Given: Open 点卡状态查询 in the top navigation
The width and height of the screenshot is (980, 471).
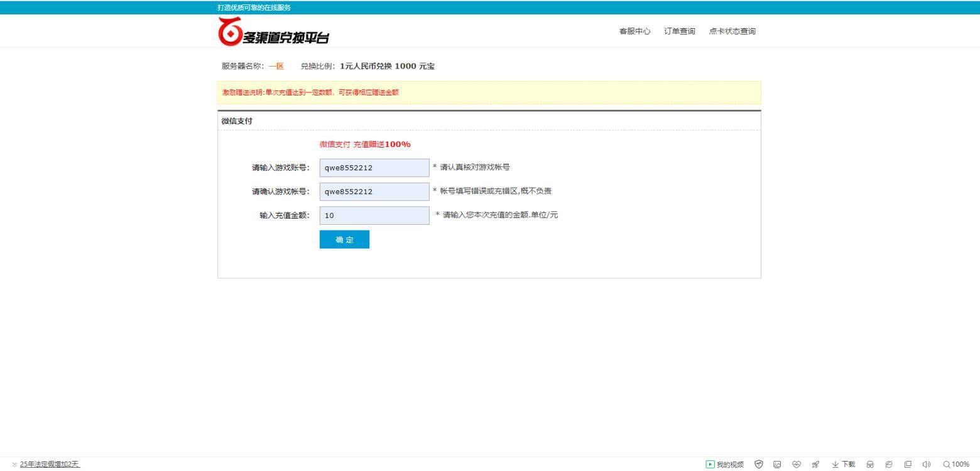Looking at the screenshot, I should coord(732,31).
